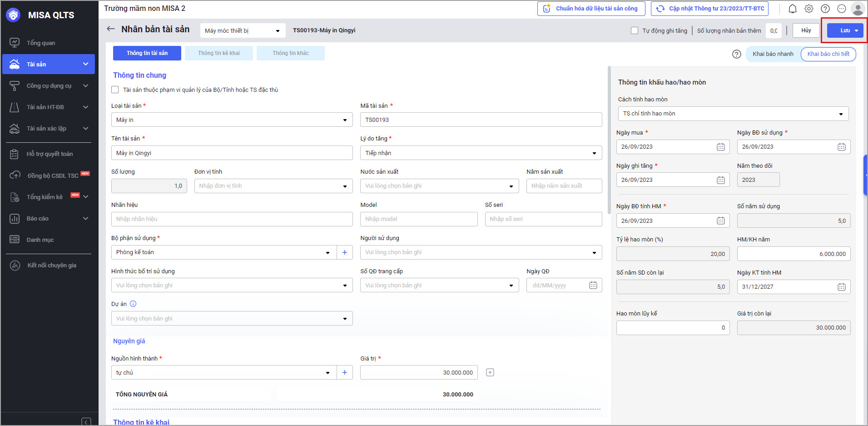Switch to Thông tin kê khai tab
The image size is (868, 426).
tap(219, 53)
